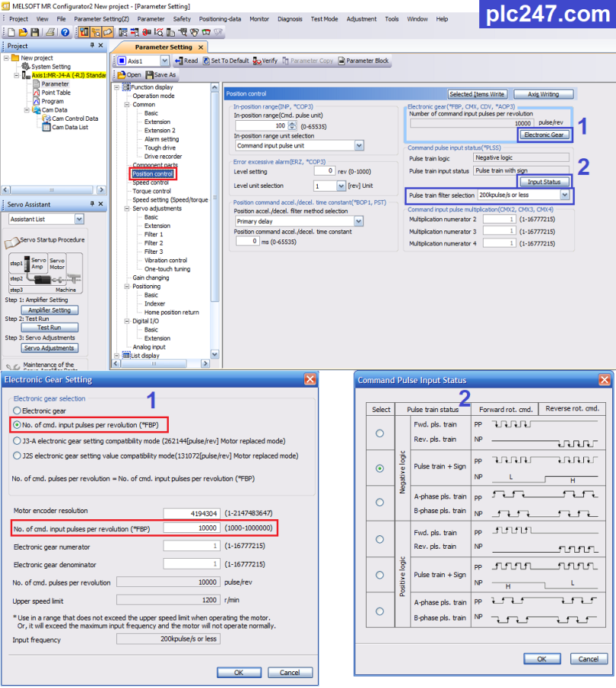Open the Axis1 dropdown selector

(163, 60)
